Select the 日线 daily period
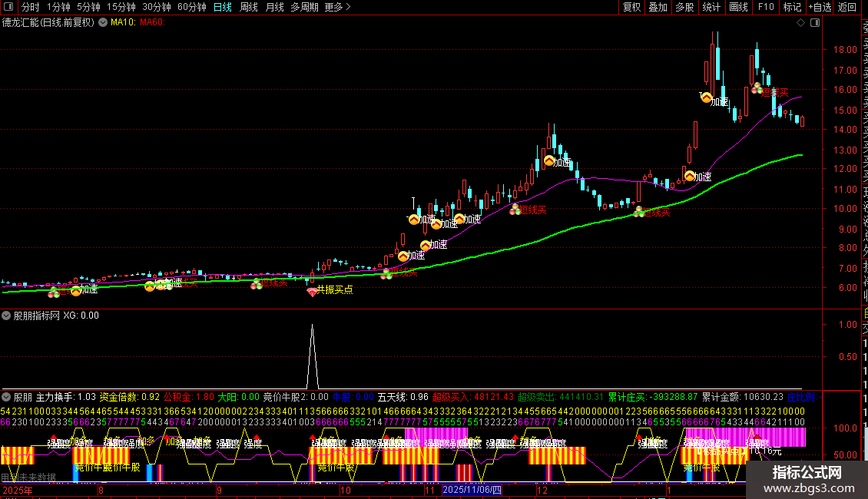The height and width of the screenshot is (499, 868). coord(223,7)
